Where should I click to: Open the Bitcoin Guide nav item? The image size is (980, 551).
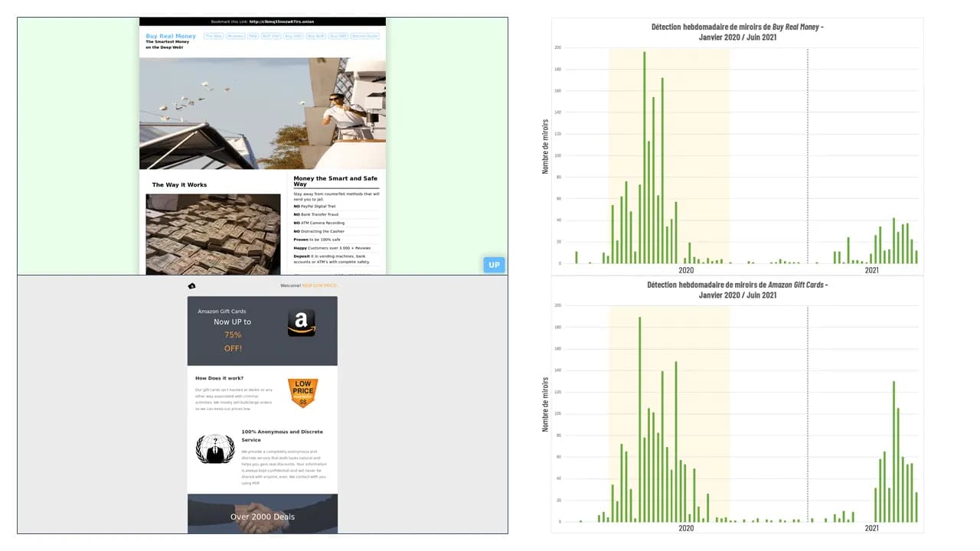coord(364,36)
